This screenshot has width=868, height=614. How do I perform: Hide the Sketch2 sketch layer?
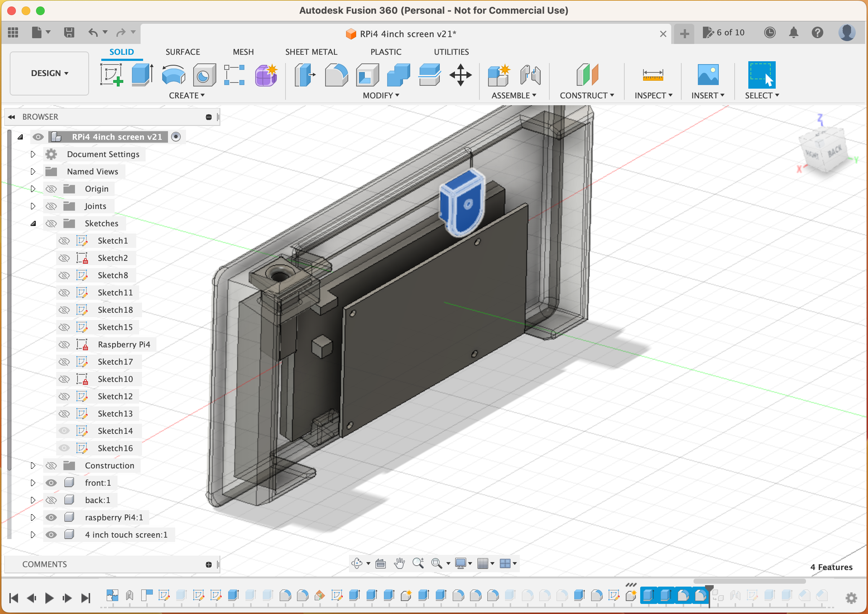64,258
